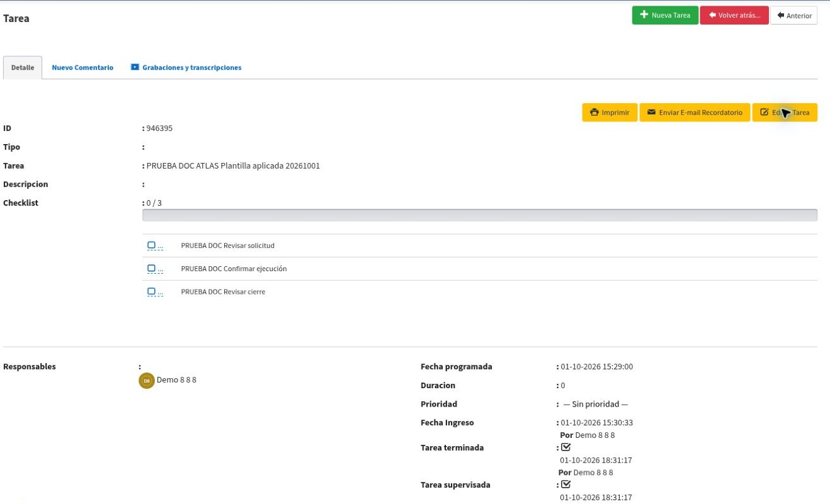
Task: Click the checklist progress bar
Action: [x=480, y=215]
